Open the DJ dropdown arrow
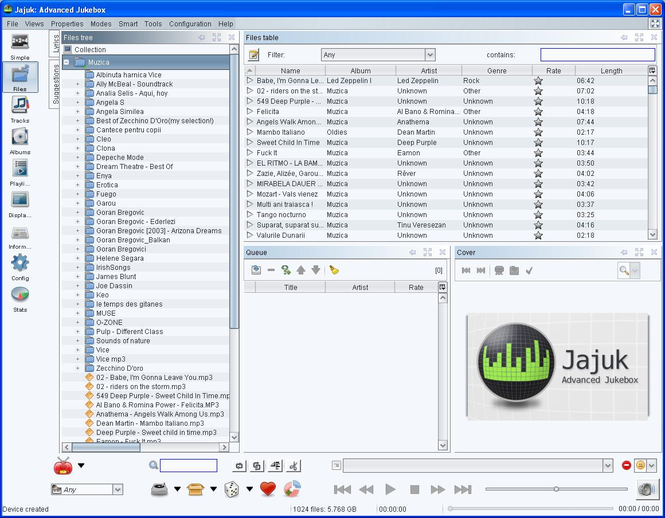Screen dimensions: 665x518 click(x=177, y=489)
